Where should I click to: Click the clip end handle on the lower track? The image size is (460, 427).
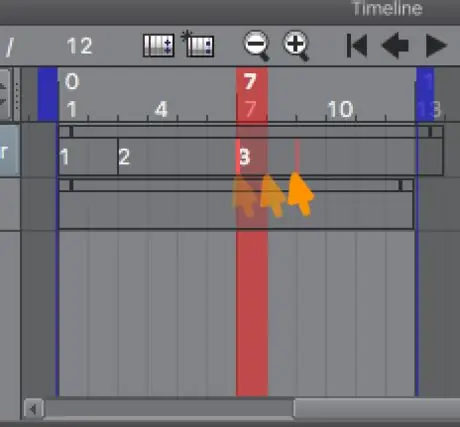(401, 185)
